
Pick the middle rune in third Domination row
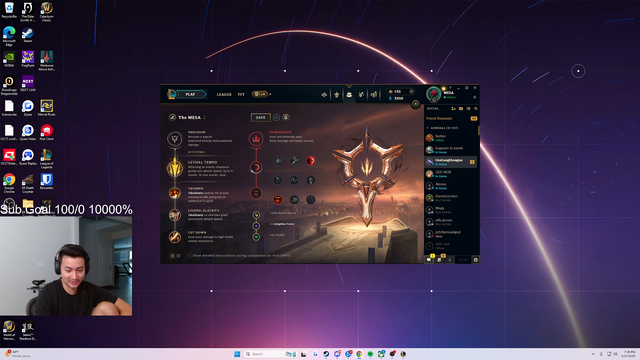pos(294,200)
